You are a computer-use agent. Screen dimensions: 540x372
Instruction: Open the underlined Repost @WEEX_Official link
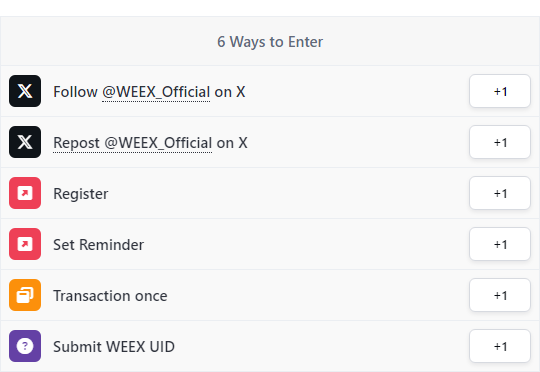pos(133,143)
